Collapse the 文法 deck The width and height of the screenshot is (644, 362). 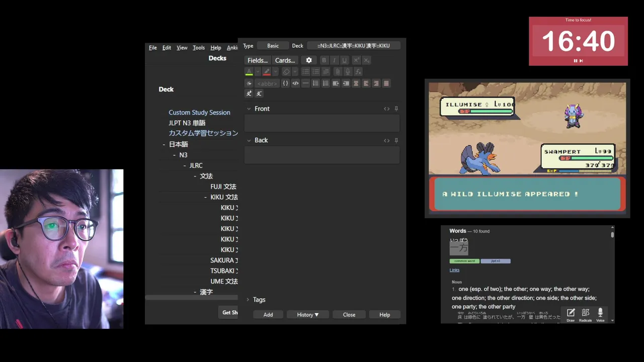pos(195,176)
